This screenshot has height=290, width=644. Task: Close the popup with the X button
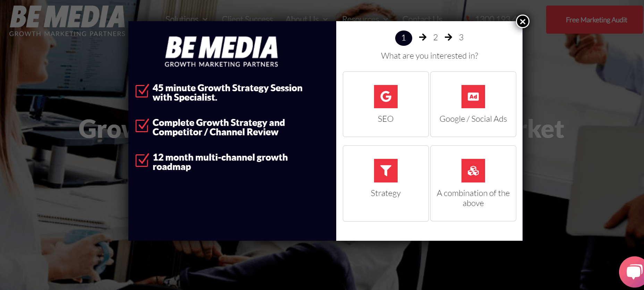[523, 22]
